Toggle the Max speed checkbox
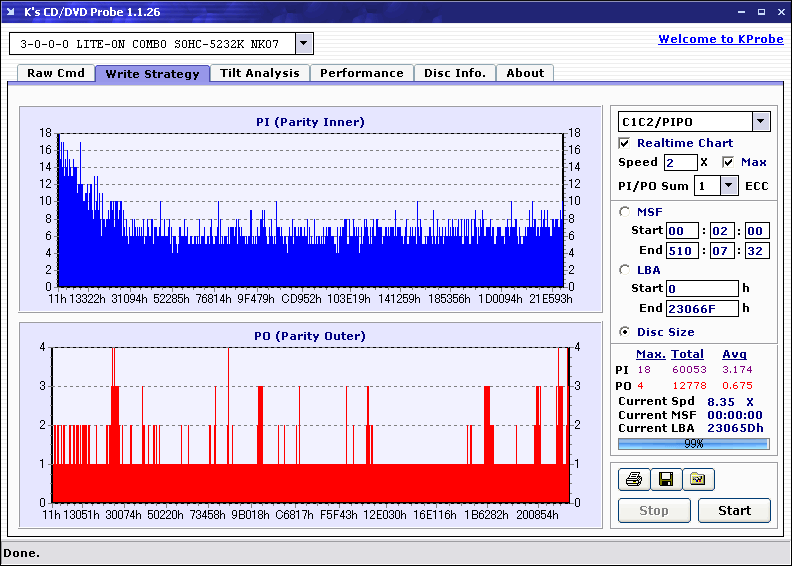 pyautogui.click(x=728, y=162)
